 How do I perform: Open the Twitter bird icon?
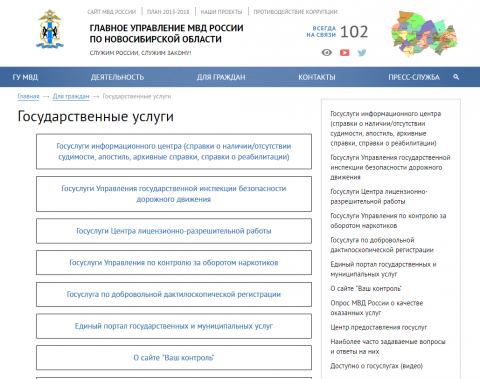tap(362, 53)
